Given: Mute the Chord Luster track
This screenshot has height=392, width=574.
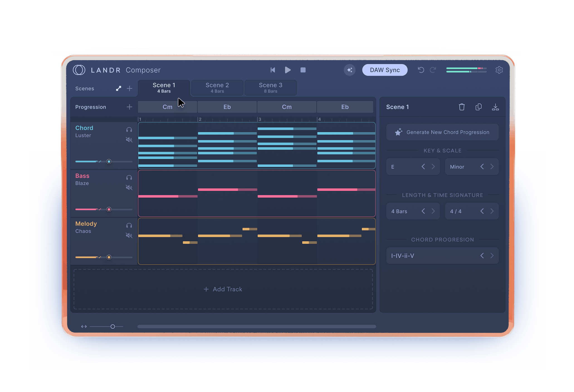Looking at the screenshot, I should click(x=129, y=139).
